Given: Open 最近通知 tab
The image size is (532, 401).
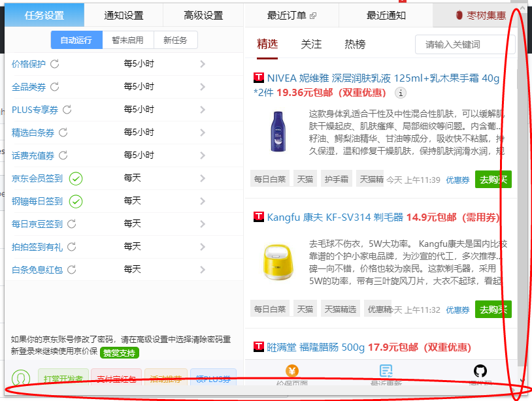Looking at the screenshot, I should (x=386, y=15).
